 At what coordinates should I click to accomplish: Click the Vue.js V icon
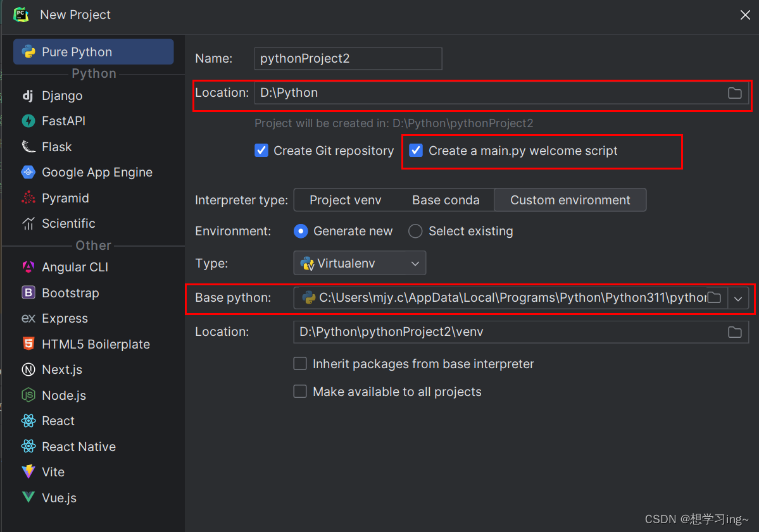pos(28,497)
